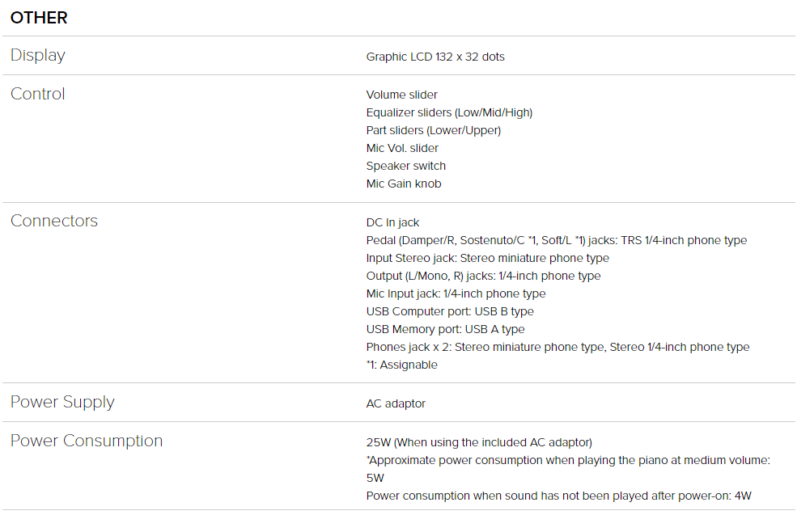Select the Control row label
The height and width of the screenshot is (532, 797).
38,94
